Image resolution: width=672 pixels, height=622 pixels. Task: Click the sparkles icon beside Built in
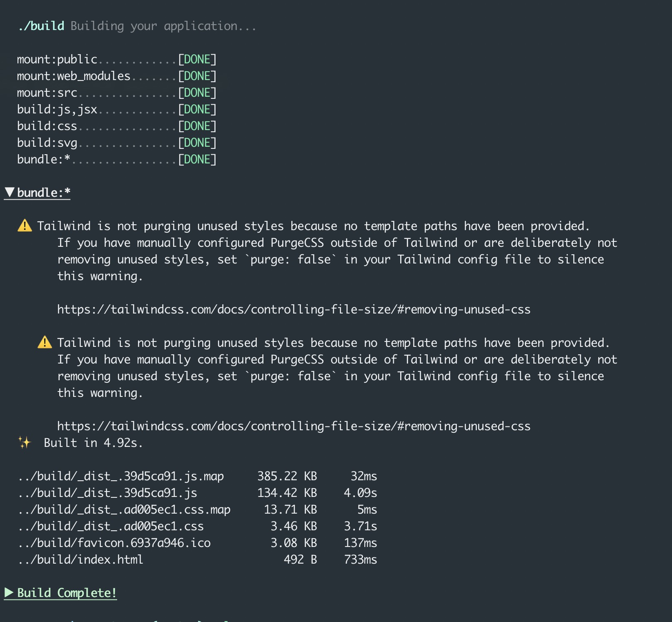point(25,442)
